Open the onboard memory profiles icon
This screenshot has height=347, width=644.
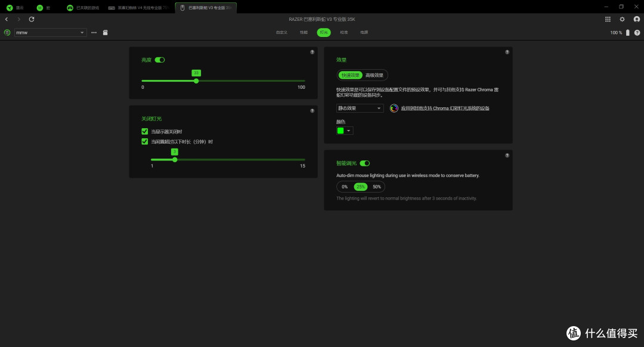105,32
